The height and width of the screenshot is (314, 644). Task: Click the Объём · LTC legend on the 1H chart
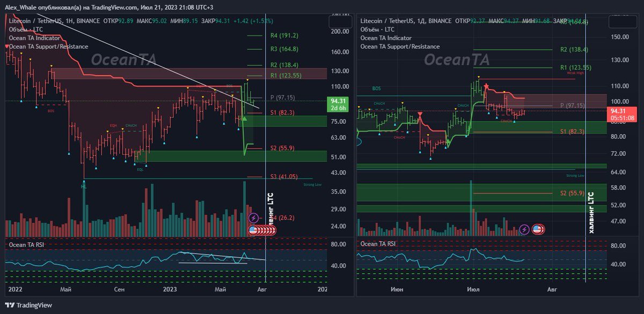click(26, 29)
